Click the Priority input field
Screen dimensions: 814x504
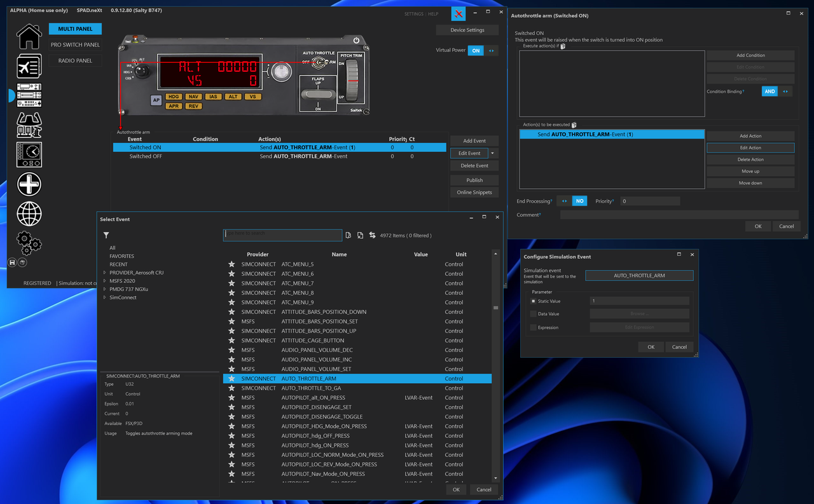(650, 201)
